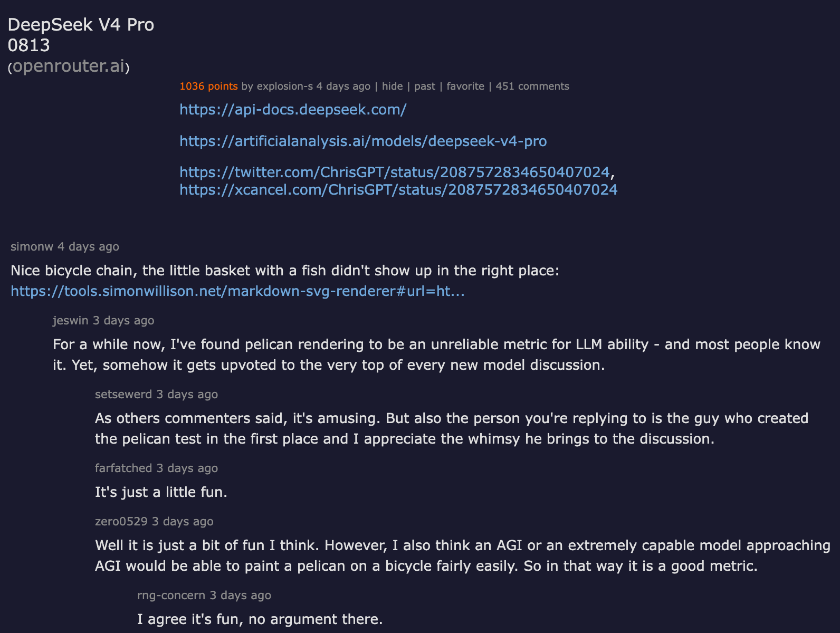This screenshot has width=840, height=633.
Task: View simonw's user profile
Action: [x=32, y=246]
